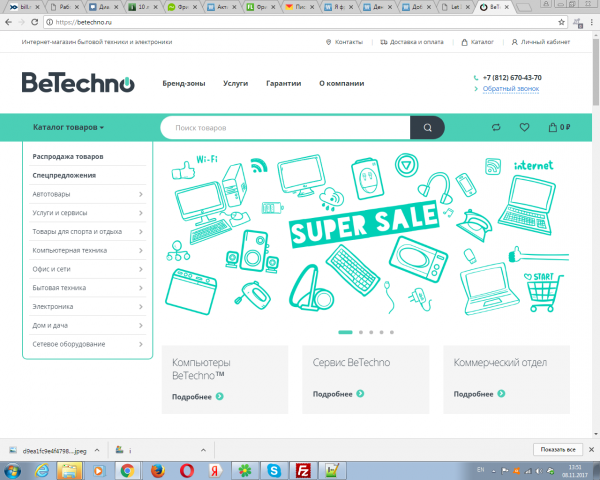Follow the Контакты link
The image size is (600, 480).
[344, 42]
